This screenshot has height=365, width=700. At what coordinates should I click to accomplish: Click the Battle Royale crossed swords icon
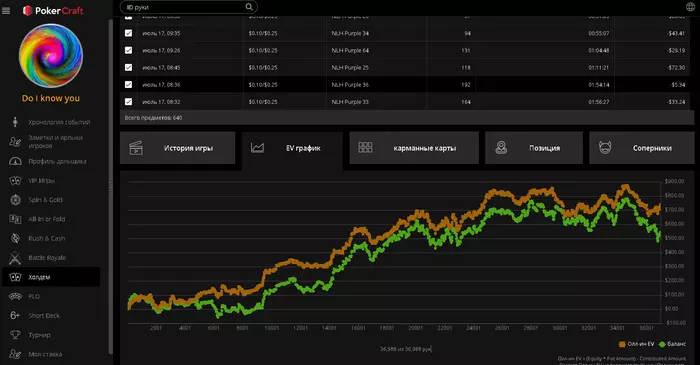(15, 258)
